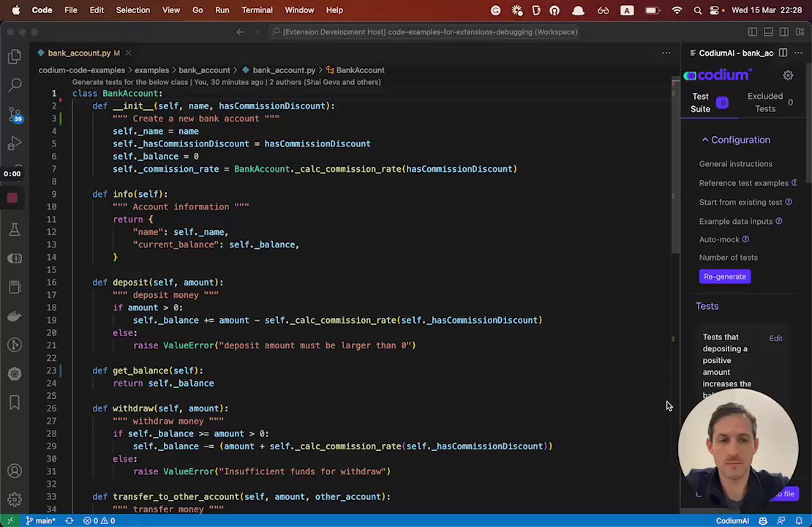Image resolution: width=812 pixels, height=527 pixels.
Task: Open the Manage gear in activity bar
Action: click(x=15, y=499)
